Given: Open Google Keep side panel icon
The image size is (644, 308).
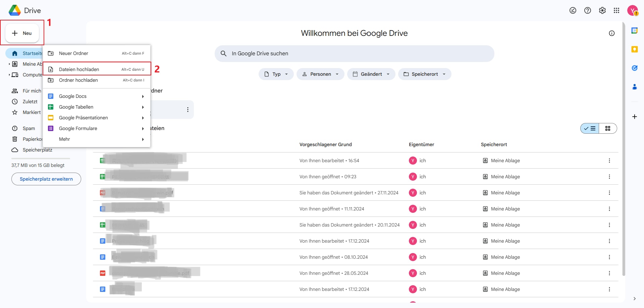Looking at the screenshot, I should pyautogui.click(x=635, y=49).
